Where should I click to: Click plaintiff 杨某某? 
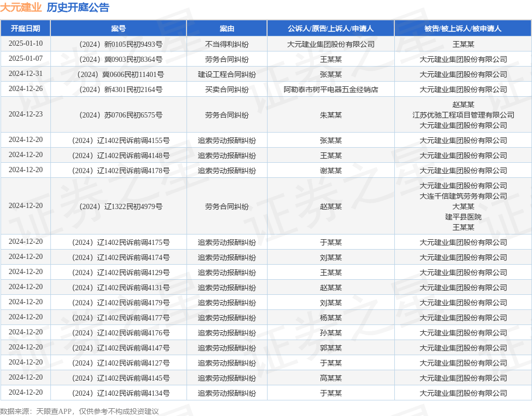331,318
